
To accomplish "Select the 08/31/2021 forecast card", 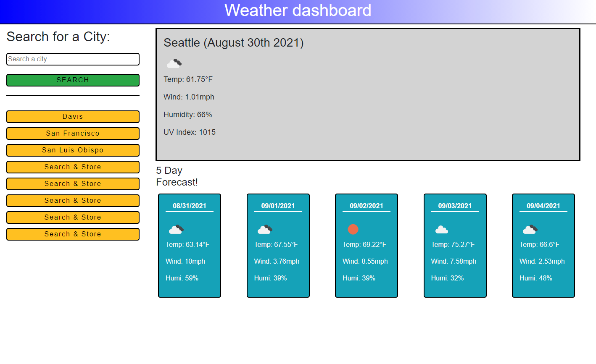I will pos(189,246).
